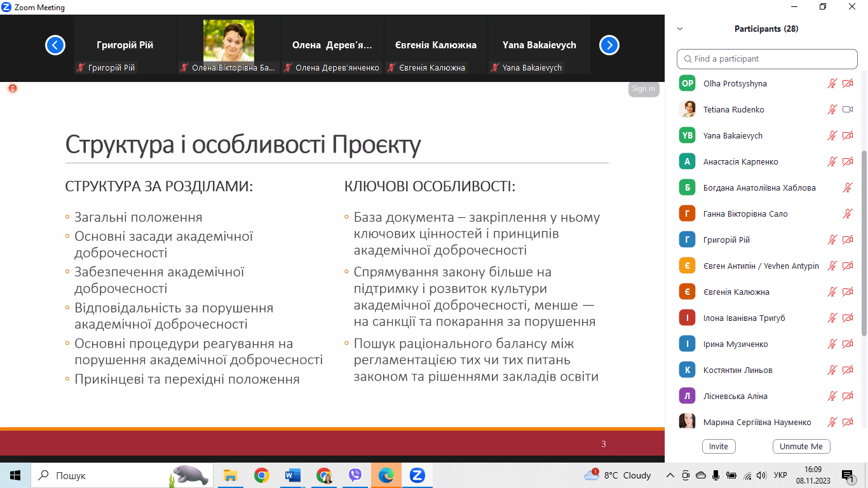The width and height of the screenshot is (868, 488).
Task: Click the magnifier icon in the participant search field
Action: coord(688,58)
